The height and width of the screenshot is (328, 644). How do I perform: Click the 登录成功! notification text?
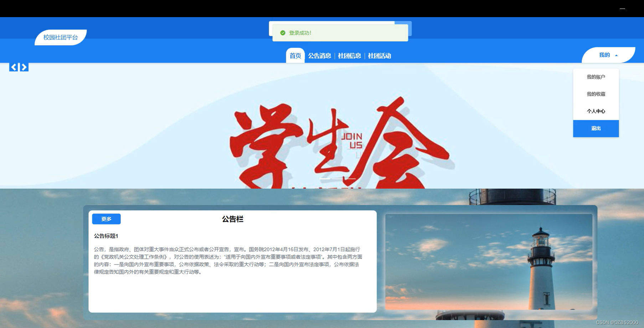click(x=300, y=33)
